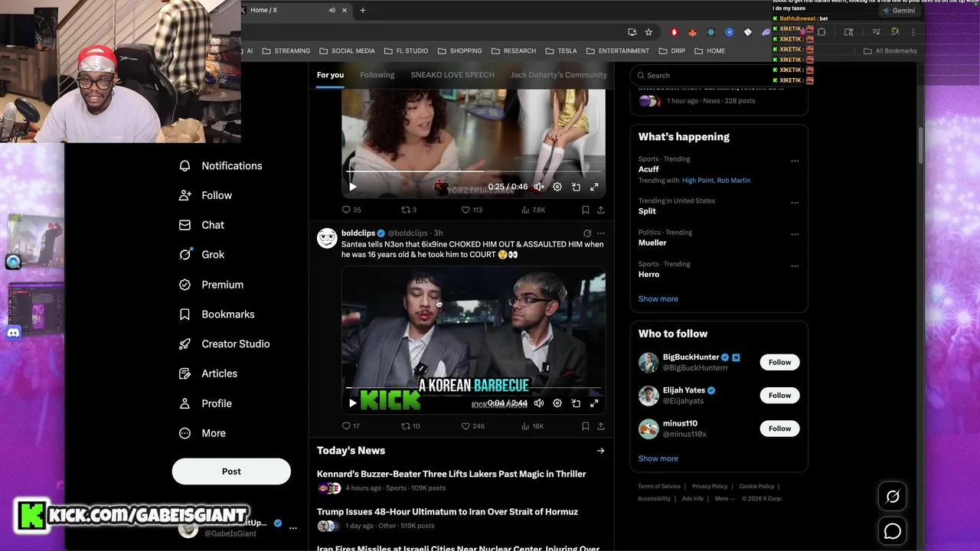Open the ENTERTAINMENT bookmarks folder

(618, 51)
